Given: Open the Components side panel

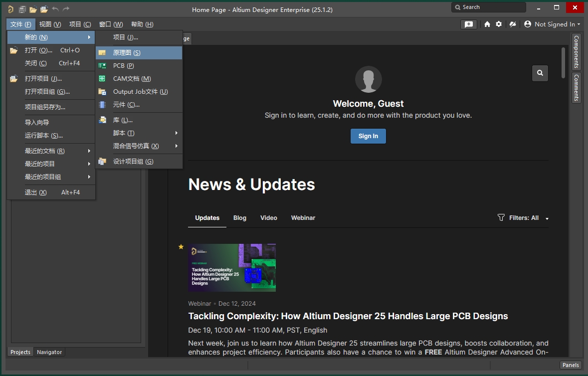Looking at the screenshot, I should click(x=576, y=52).
